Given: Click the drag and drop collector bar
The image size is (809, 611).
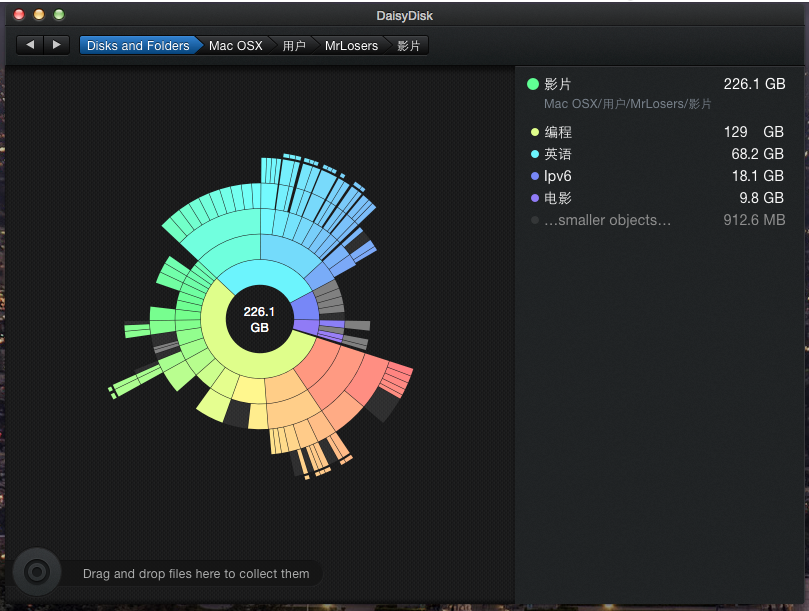Looking at the screenshot, I should click(192, 573).
